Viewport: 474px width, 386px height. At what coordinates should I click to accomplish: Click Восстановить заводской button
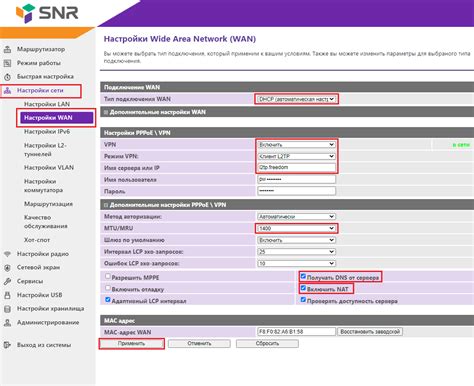pyautogui.click(x=370, y=332)
